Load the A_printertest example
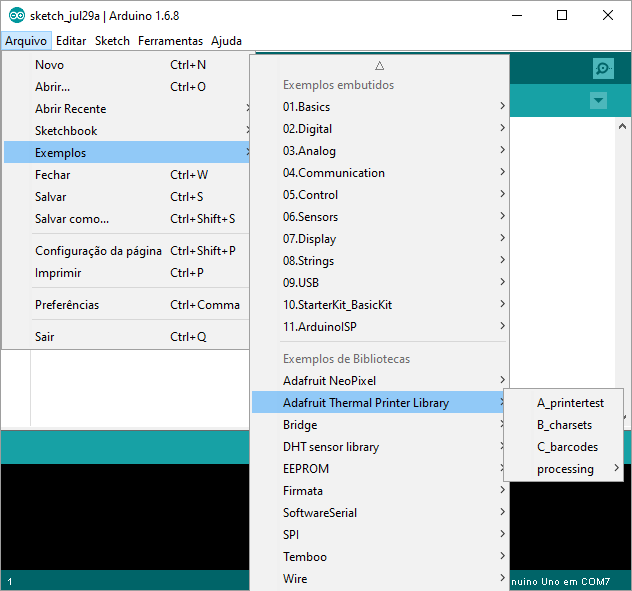This screenshot has width=632, height=591. [x=563, y=402]
